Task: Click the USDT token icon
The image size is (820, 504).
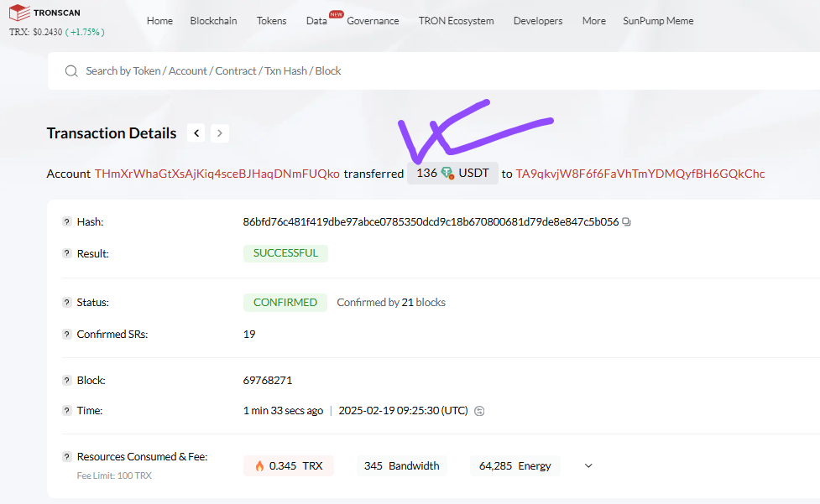Action: [447, 173]
